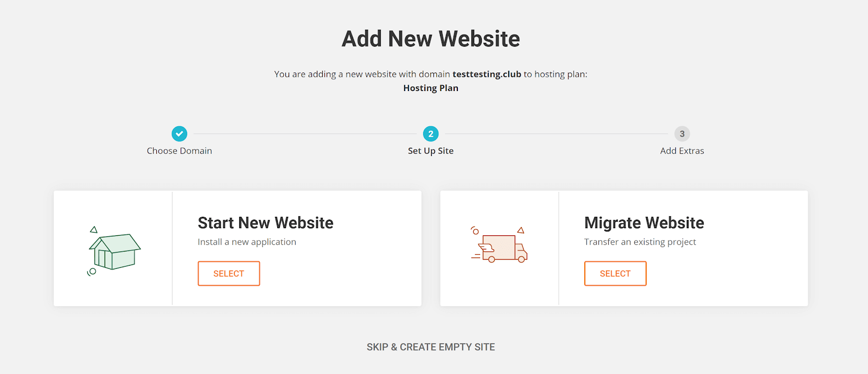
Task: Click the Migrate Website heading
Action: [x=644, y=223]
